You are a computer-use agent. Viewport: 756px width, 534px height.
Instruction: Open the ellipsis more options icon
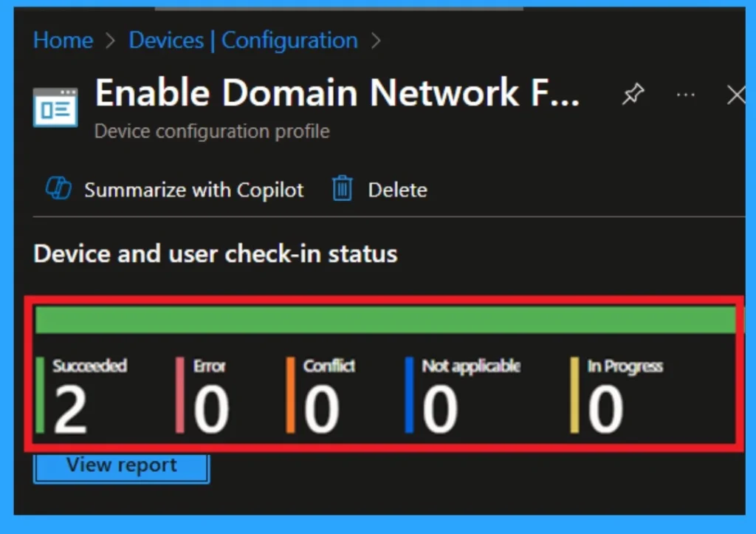click(685, 95)
